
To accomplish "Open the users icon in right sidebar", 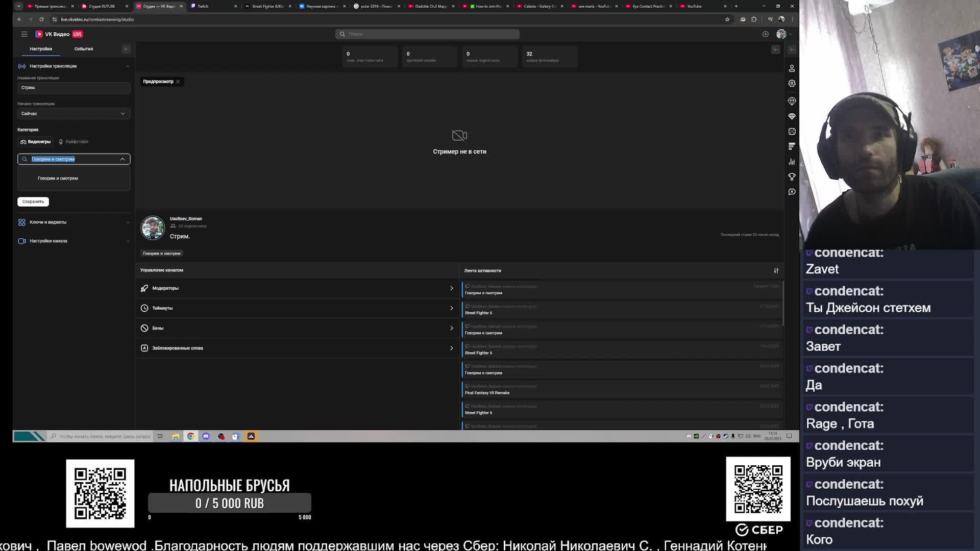I will (792, 68).
